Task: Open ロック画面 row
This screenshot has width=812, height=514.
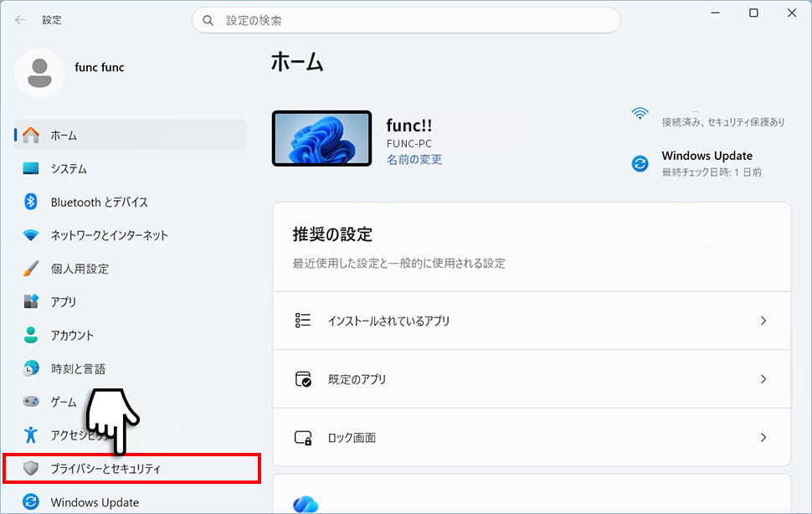Action: 532,437
